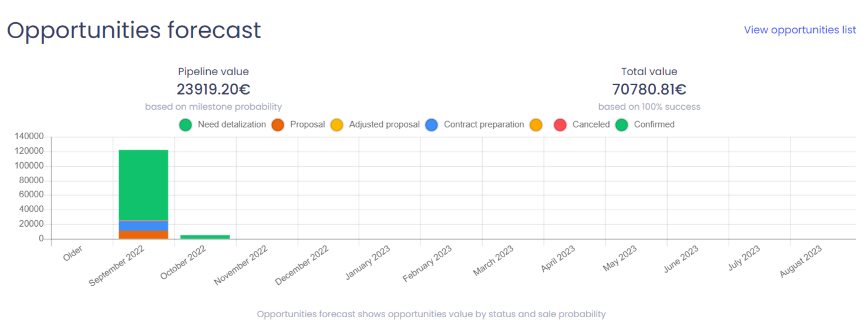This screenshot has height=336, width=868.
Task: Click the March 2023 axis label
Action: 493,260
